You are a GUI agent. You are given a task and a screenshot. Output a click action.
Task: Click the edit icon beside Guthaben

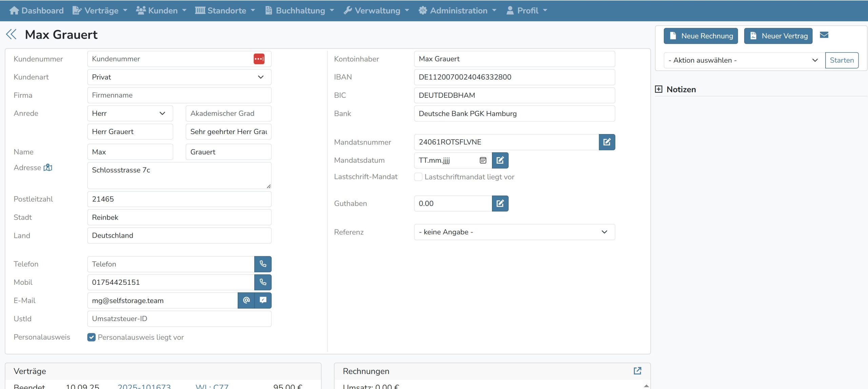(500, 203)
